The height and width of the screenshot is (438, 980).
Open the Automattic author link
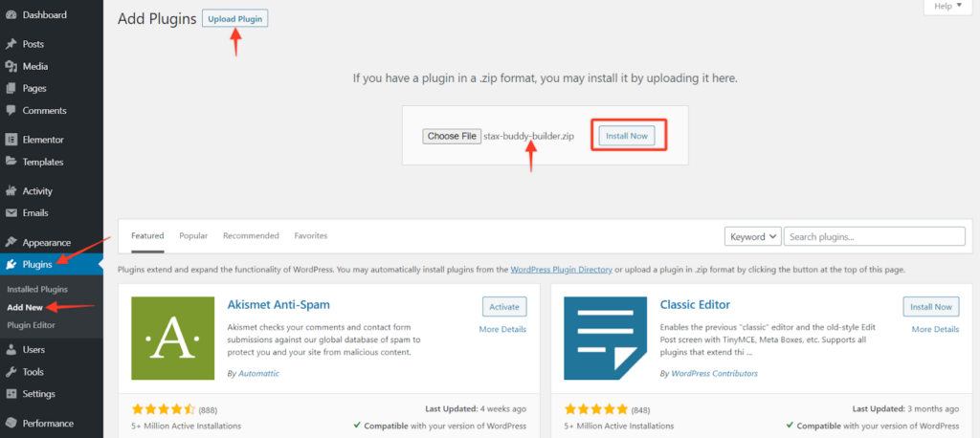[x=258, y=374]
